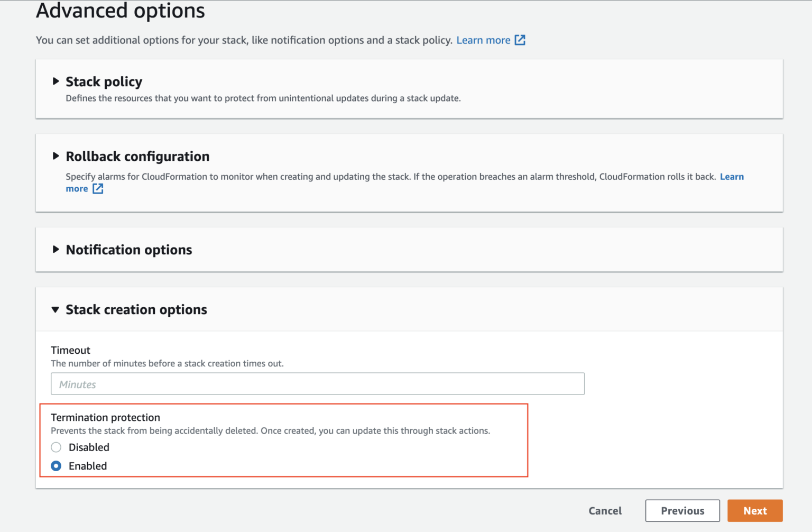Click the disclosure triangle beside Notification options
The image size is (812, 532).
click(56, 249)
